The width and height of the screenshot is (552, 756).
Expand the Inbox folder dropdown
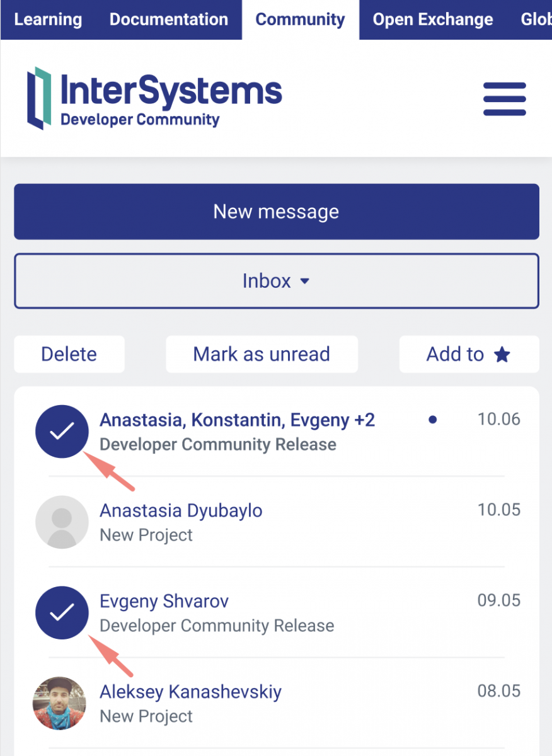(x=276, y=281)
